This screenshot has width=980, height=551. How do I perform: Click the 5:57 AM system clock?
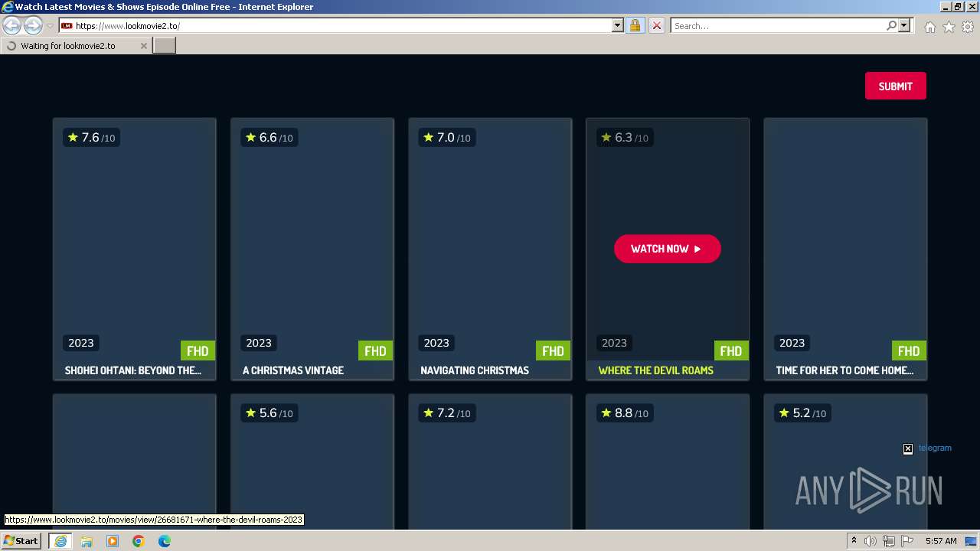(x=941, y=541)
